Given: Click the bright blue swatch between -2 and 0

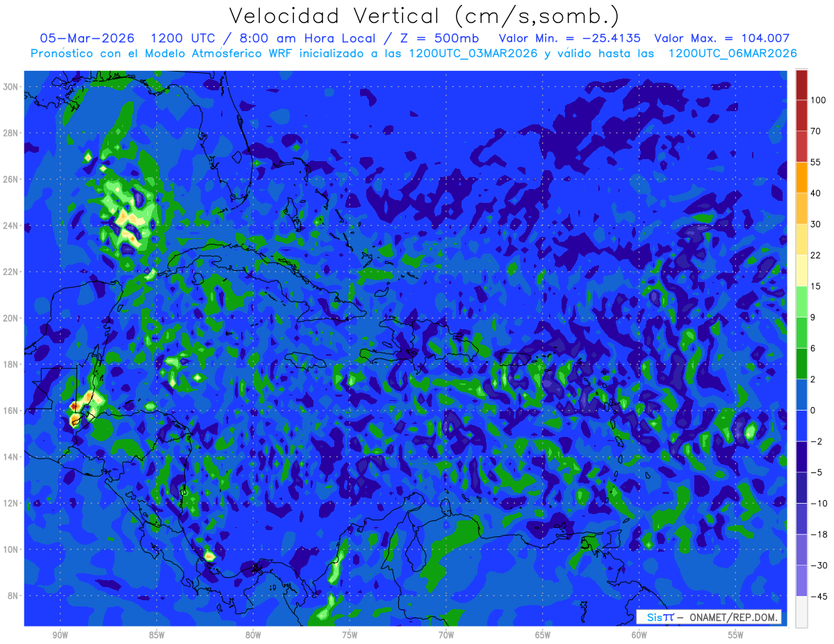Looking at the screenshot, I should tap(801, 426).
